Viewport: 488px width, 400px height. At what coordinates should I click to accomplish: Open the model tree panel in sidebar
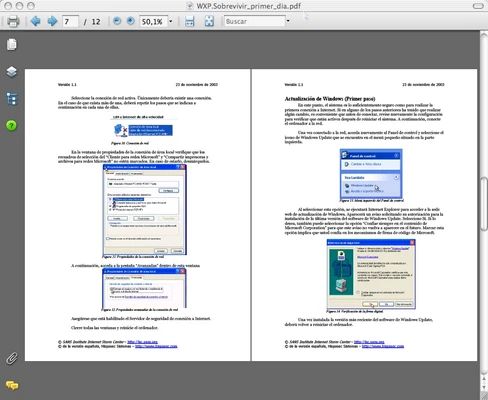pyautogui.click(x=12, y=99)
